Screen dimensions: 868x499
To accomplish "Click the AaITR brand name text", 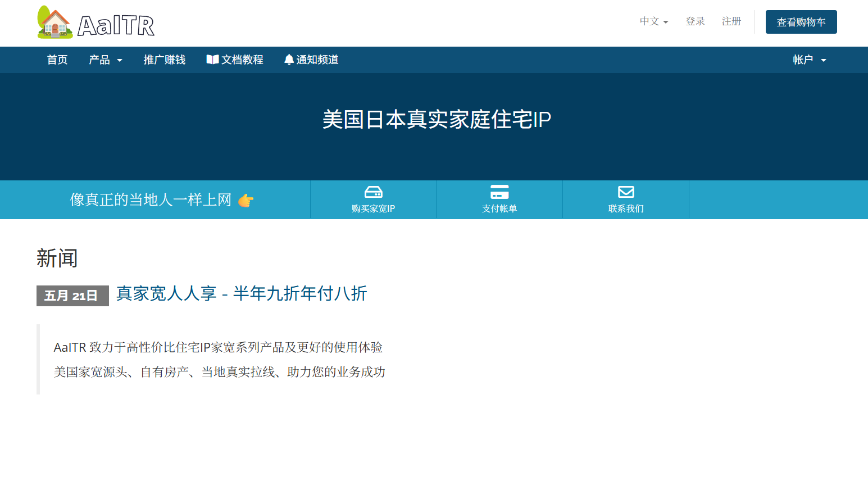I will (116, 25).
